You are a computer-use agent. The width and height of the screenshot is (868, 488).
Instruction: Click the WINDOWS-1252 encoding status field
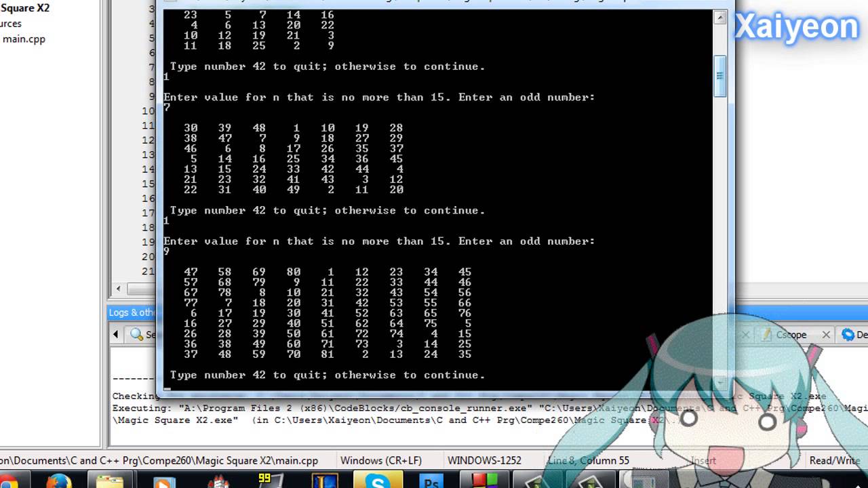click(x=484, y=460)
